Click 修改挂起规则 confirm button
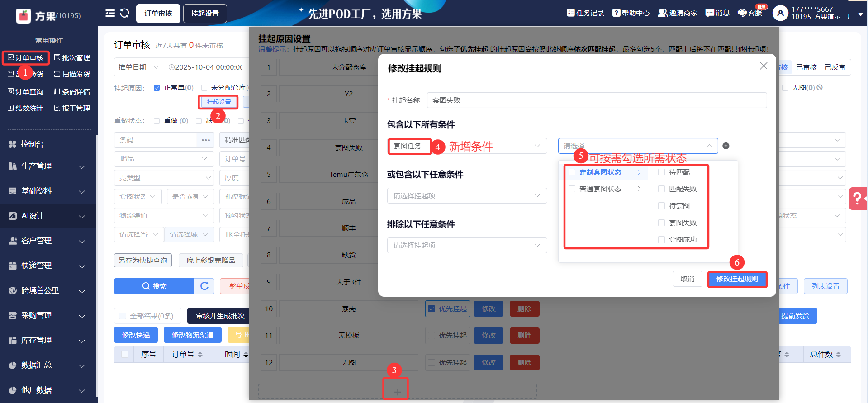868x403 pixels. (x=737, y=279)
